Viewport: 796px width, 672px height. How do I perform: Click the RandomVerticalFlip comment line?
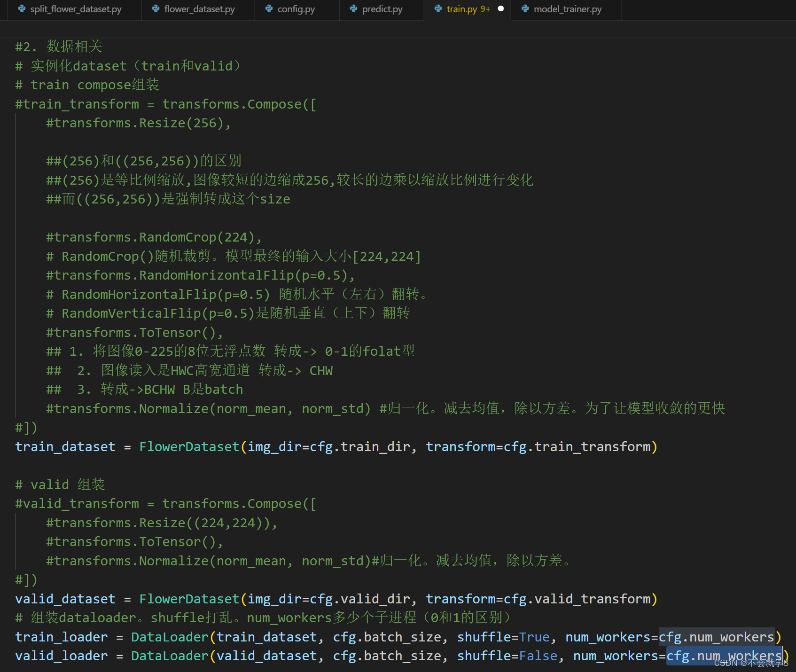point(228,313)
